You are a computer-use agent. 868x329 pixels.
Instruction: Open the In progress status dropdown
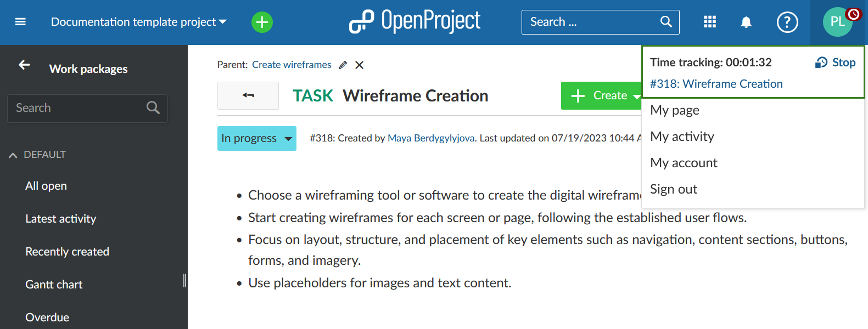pyautogui.click(x=256, y=138)
